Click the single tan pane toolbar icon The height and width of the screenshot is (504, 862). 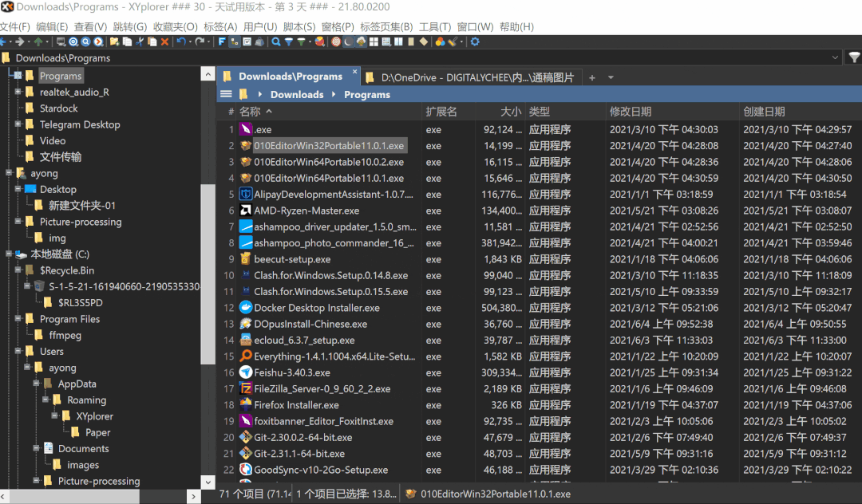click(411, 41)
